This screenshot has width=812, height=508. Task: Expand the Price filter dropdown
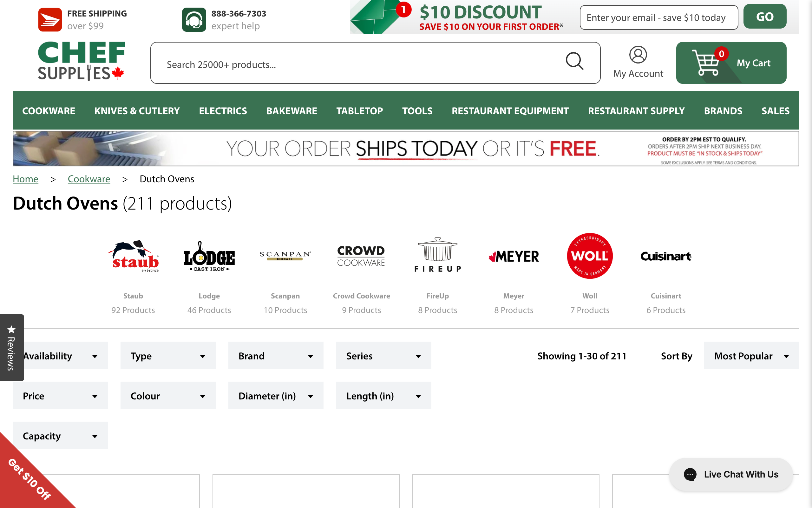point(60,396)
